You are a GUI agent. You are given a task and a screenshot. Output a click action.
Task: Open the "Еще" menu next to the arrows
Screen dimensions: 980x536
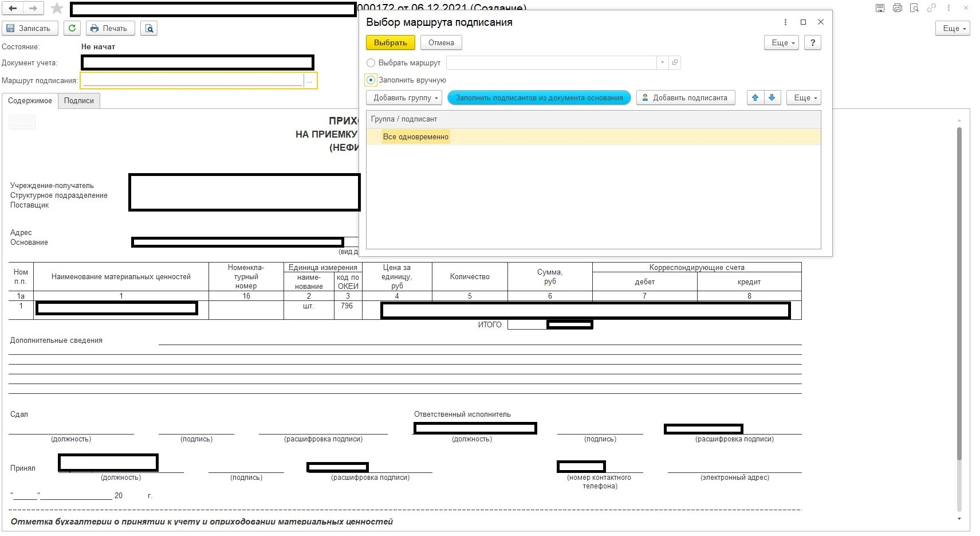(x=804, y=98)
